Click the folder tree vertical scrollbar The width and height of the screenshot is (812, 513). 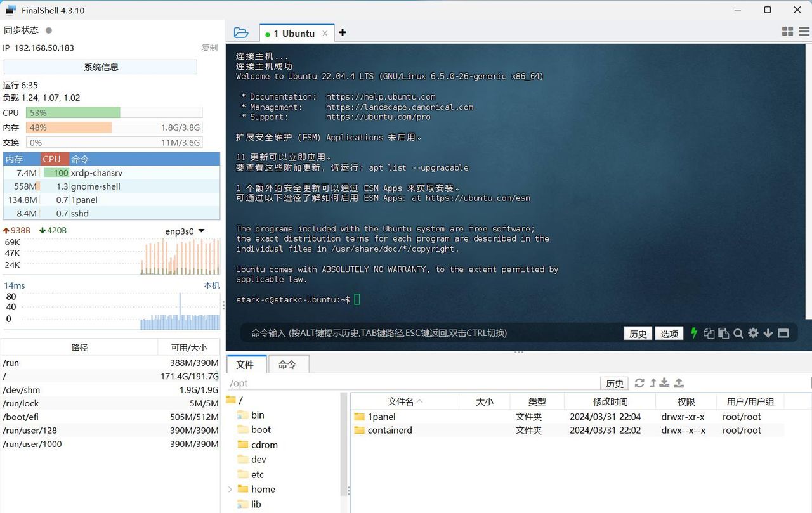(344, 444)
